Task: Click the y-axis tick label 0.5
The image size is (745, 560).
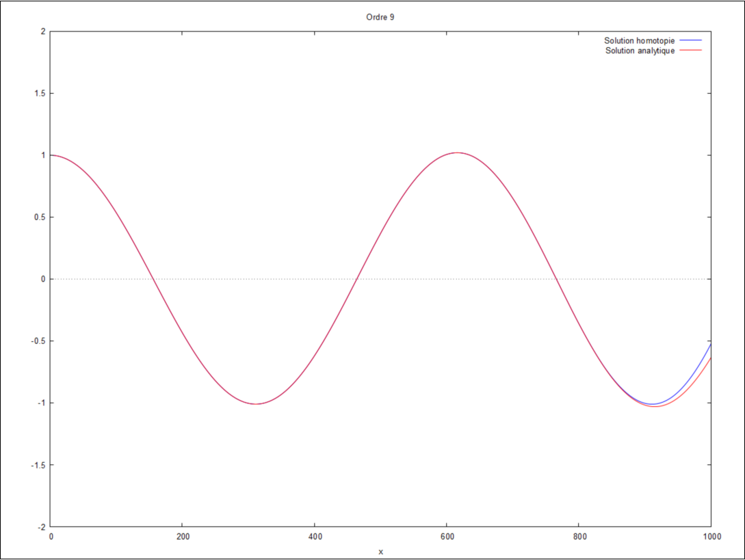Action: coord(40,217)
